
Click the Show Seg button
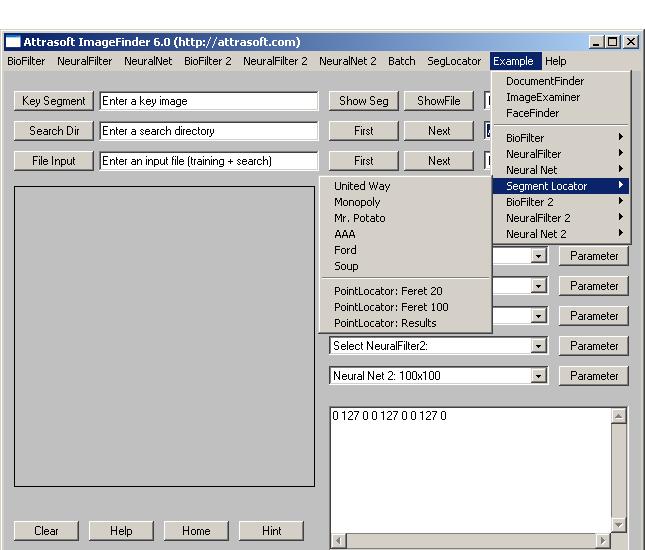tap(363, 101)
